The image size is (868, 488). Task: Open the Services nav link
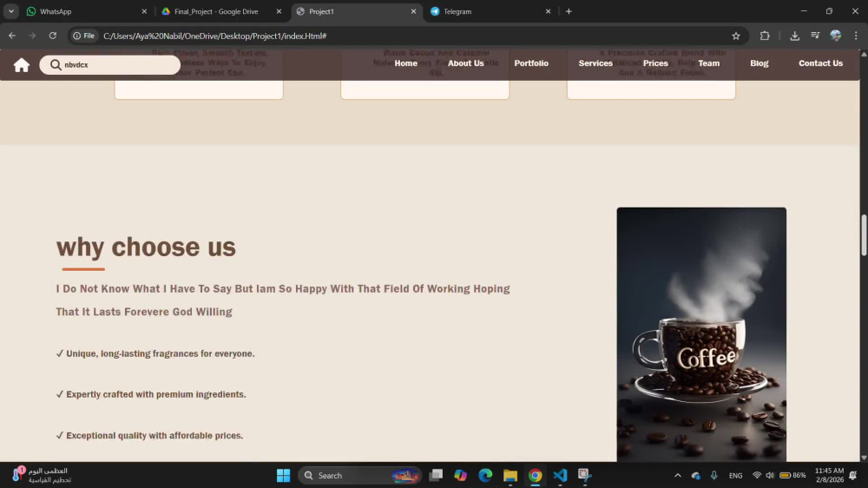click(x=595, y=63)
